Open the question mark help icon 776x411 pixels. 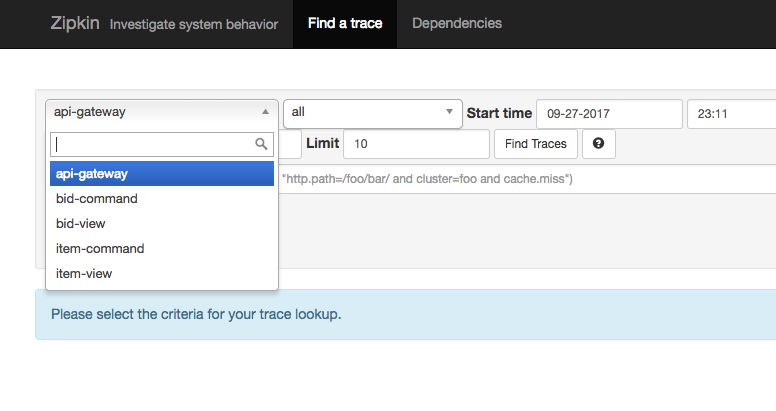[599, 144]
